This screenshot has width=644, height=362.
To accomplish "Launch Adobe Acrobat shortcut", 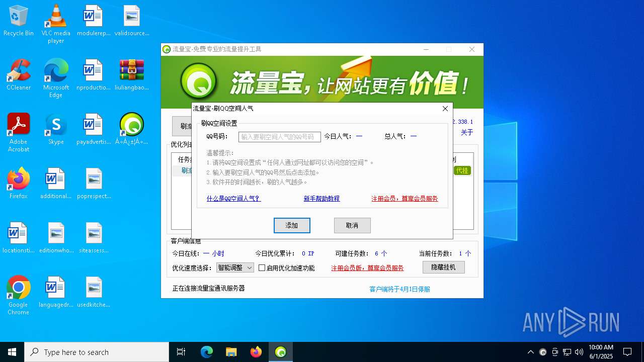I will coord(19,133).
